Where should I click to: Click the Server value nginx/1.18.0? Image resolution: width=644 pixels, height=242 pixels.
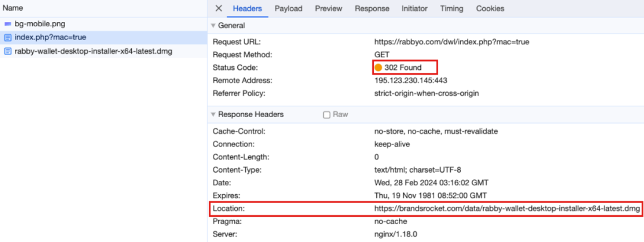point(394,234)
